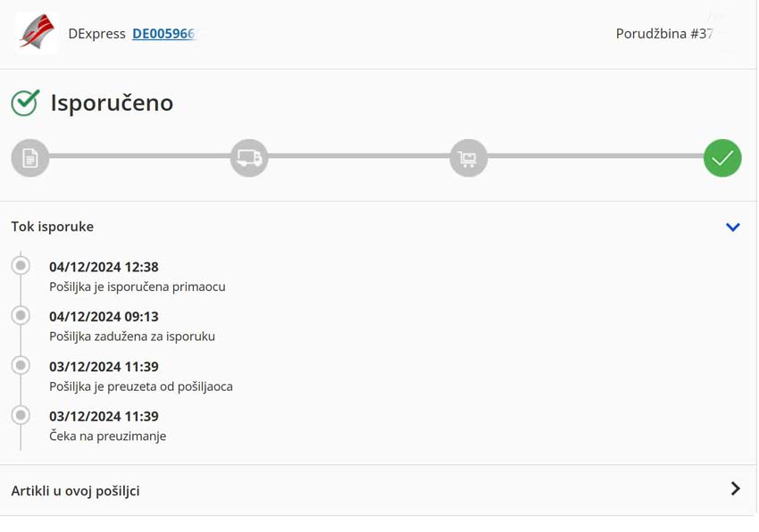
Task: Expand Artikli u ovoj pošiljci arrow
Action: tap(735, 488)
